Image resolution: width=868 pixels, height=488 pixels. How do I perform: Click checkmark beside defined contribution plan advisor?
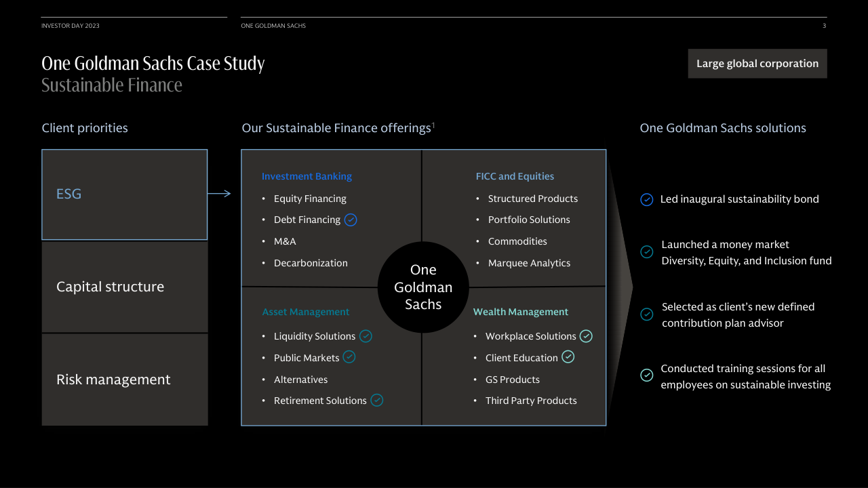(647, 314)
